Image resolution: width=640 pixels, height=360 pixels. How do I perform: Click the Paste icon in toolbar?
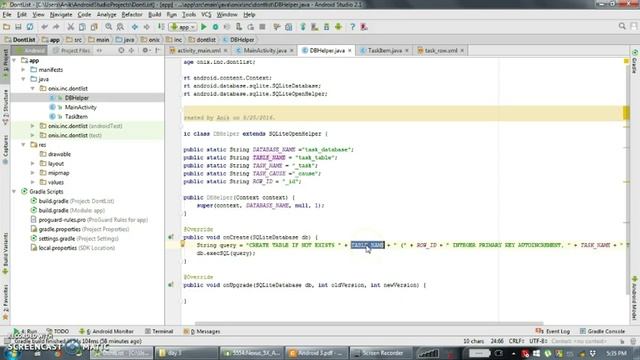click(94, 27)
